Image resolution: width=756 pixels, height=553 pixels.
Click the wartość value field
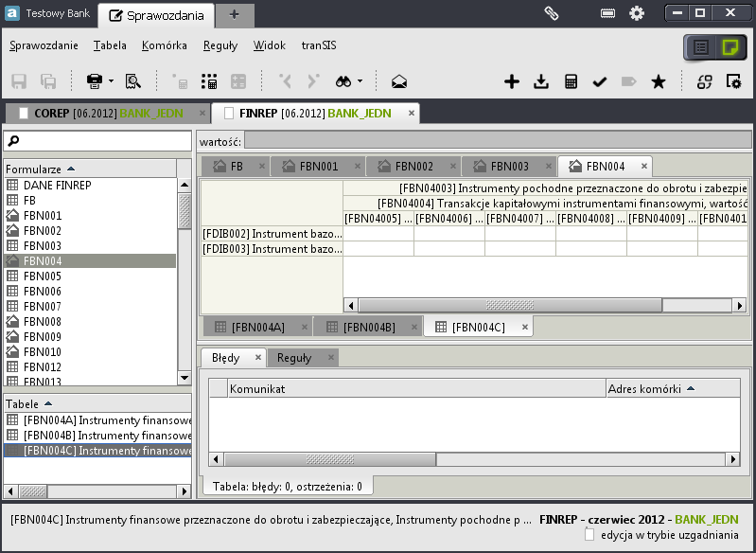tap(497, 141)
